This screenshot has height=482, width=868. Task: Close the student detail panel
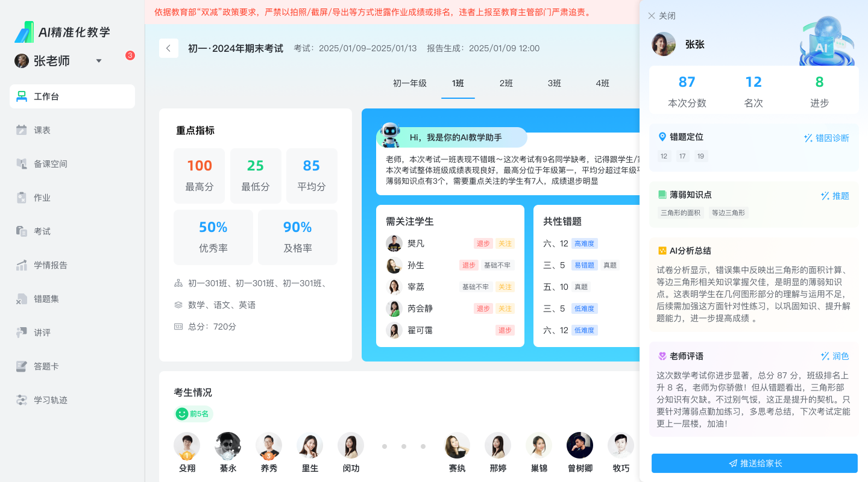coord(661,16)
